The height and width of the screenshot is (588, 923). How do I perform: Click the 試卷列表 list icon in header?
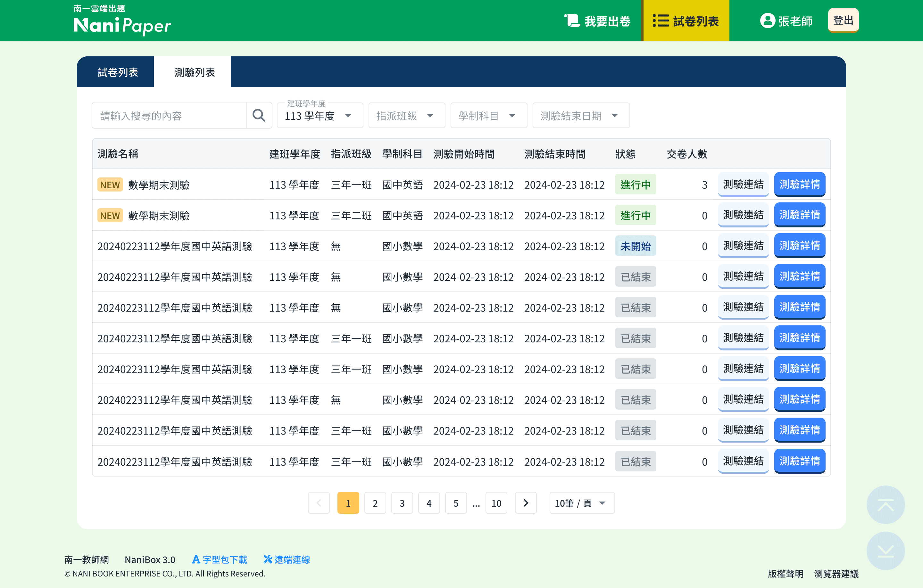point(661,21)
